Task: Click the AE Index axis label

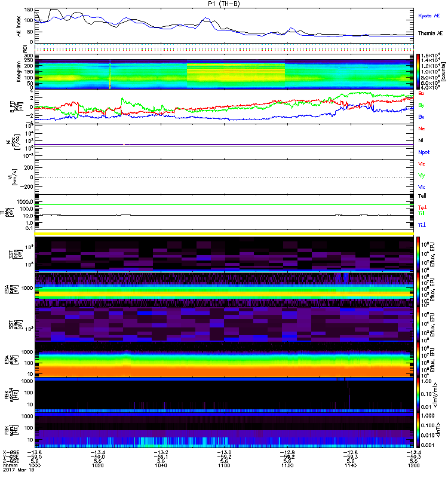Action: coord(19,26)
